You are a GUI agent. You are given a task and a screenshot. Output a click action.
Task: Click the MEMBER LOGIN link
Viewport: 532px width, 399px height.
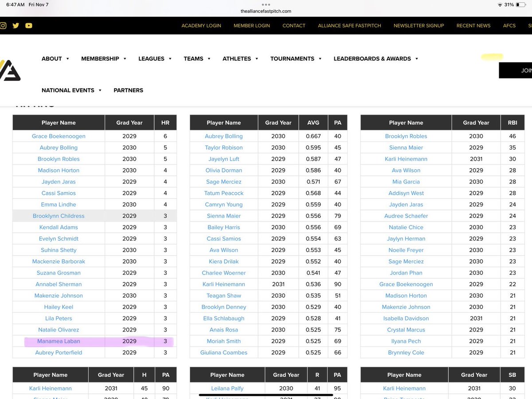point(252,26)
